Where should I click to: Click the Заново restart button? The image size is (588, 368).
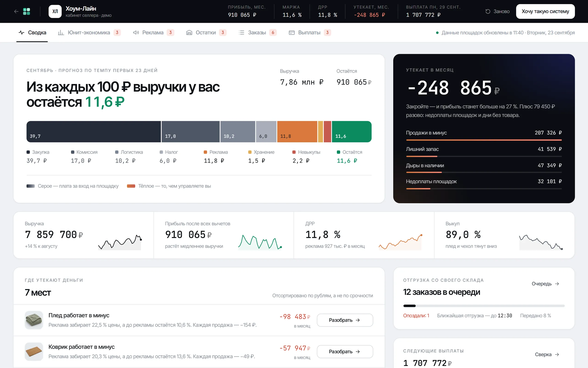point(497,11)
